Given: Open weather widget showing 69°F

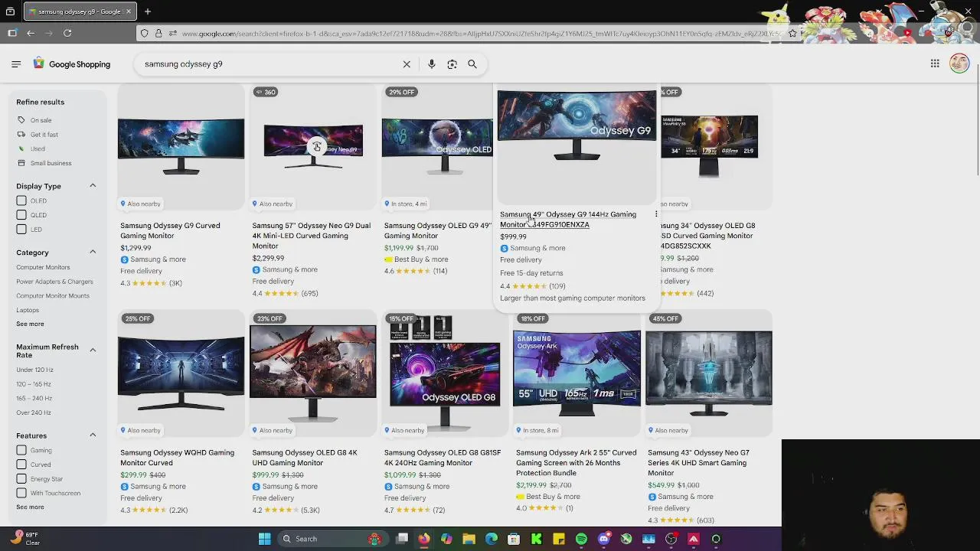Looking at the screenshot, I should 25,539.
